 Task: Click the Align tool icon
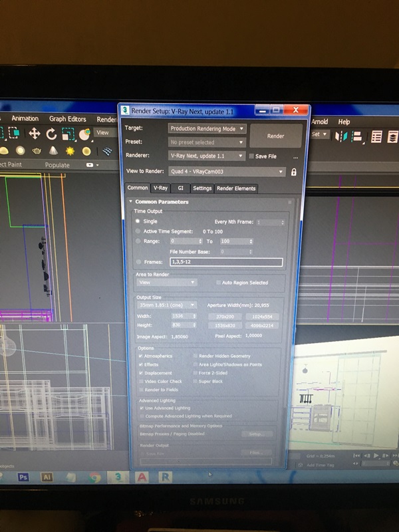tap(357, 136)
